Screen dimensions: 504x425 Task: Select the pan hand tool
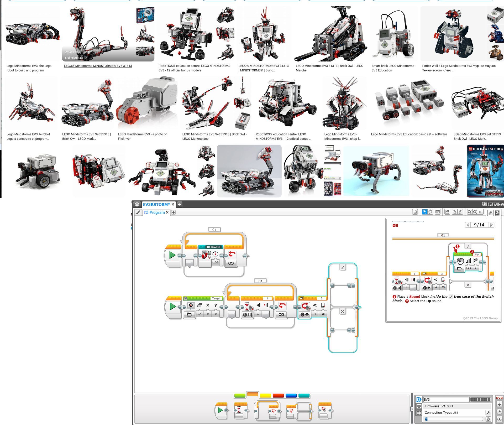tap(430, 212)
